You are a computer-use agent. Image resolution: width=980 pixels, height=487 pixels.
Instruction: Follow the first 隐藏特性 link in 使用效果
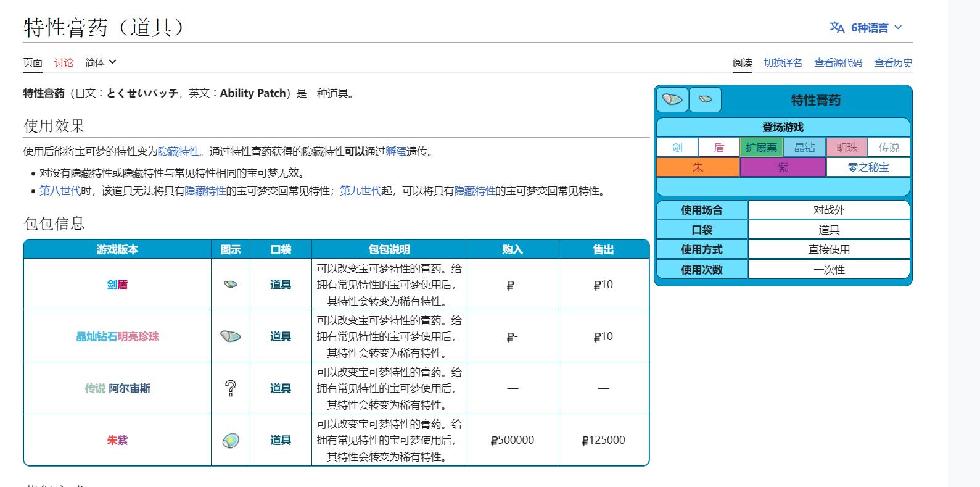point(178,151)
